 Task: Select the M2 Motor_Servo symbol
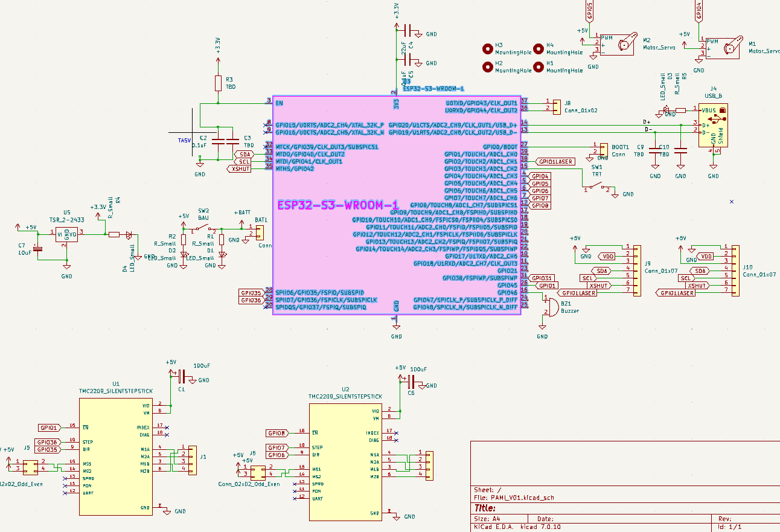[x=618, y=44]
